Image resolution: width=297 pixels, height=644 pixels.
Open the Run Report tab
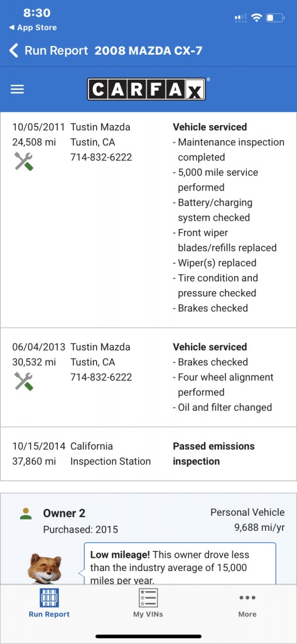pyautogui.click(x=49, y=603)
